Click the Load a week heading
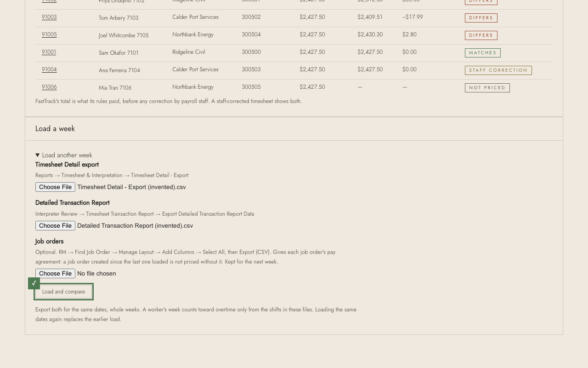This screenshot has height=368, width=588. click(x=55, y=129)
